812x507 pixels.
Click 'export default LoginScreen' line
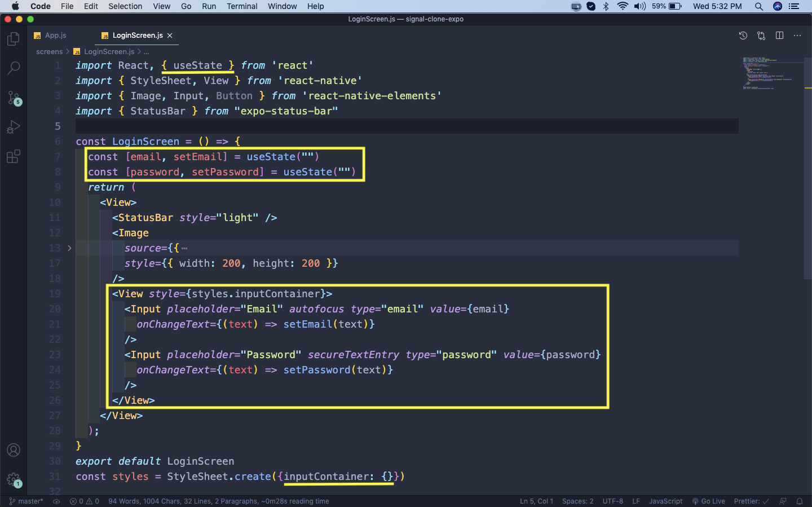(155, 461)
